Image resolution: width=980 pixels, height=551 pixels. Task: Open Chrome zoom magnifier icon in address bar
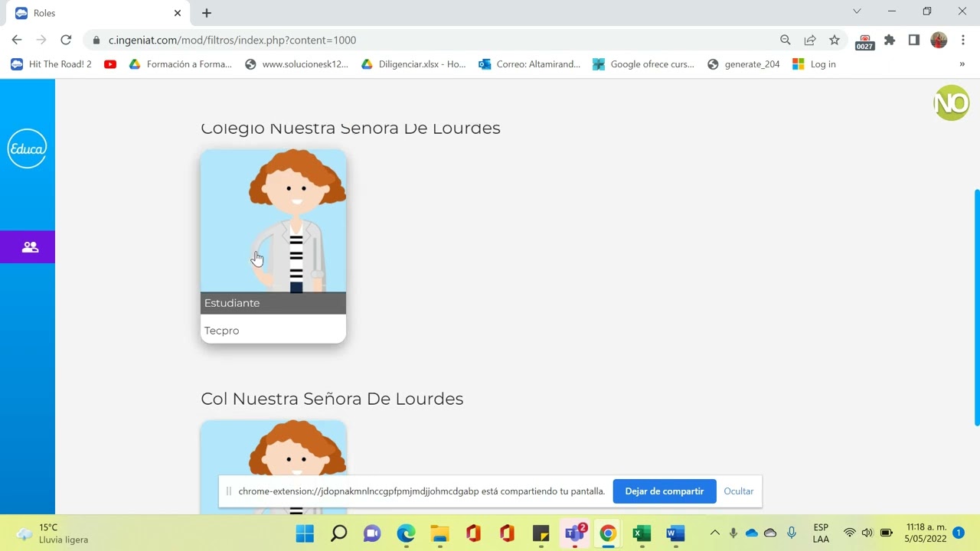pos(786,40)
